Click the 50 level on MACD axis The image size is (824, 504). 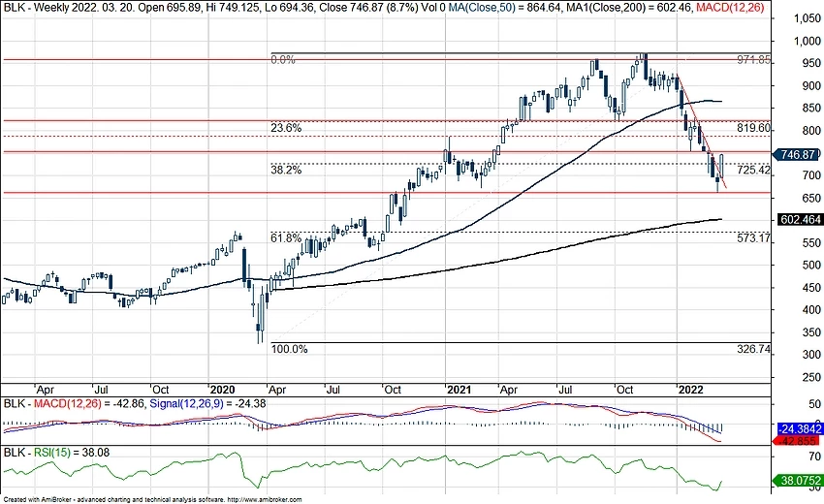[815, 404]
